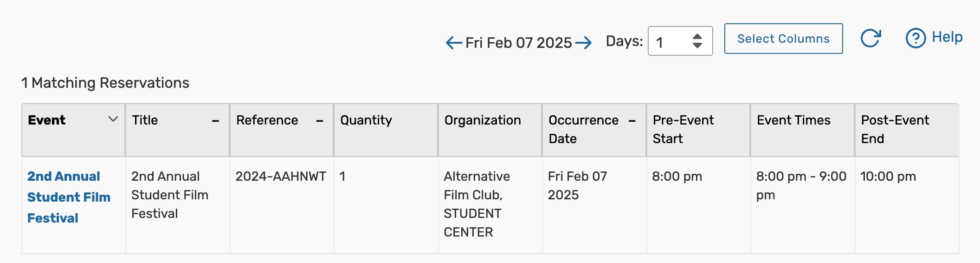Click the Post-Event End column header

tap(895, 129)
